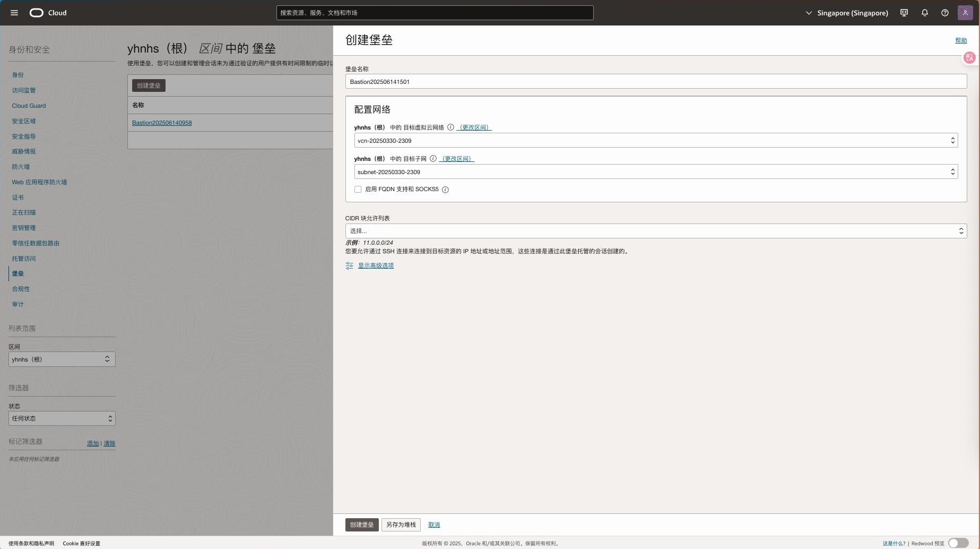This screenshot has height=549, width=980.
Task: Click the advanced options sliders icon
Action: [349, 265]
